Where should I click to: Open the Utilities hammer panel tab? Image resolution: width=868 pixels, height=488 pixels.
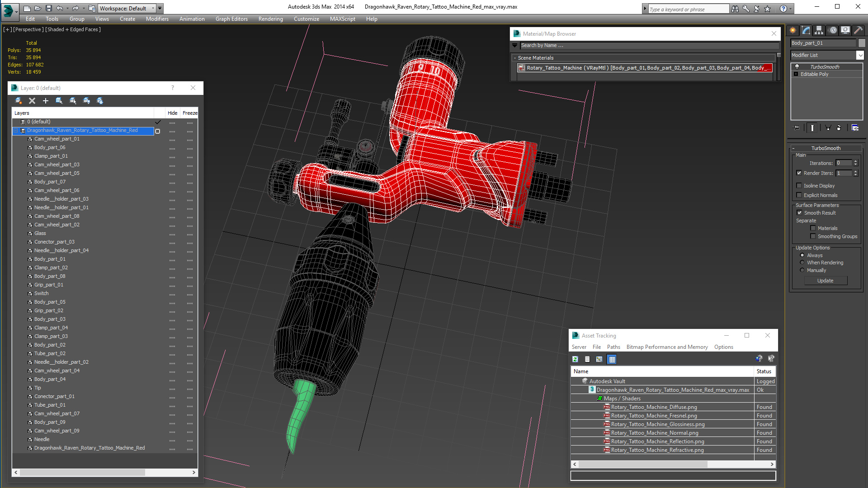(x=858, y=30)
